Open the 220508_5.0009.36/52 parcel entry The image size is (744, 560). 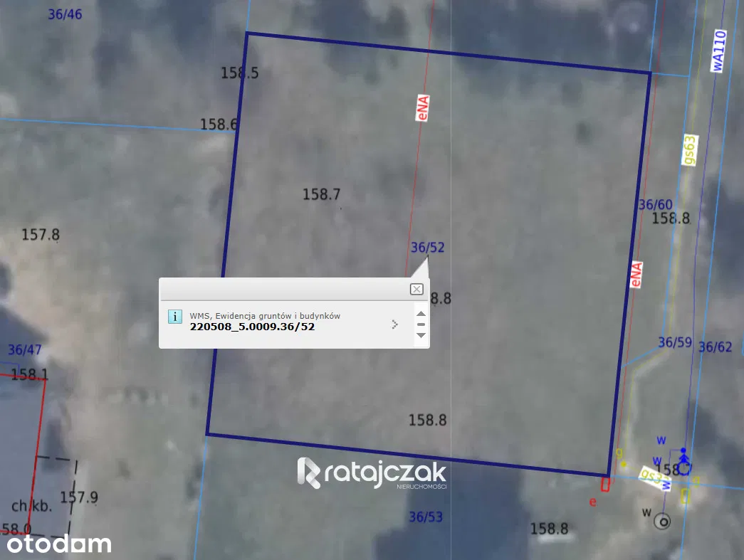click(252, 327)
